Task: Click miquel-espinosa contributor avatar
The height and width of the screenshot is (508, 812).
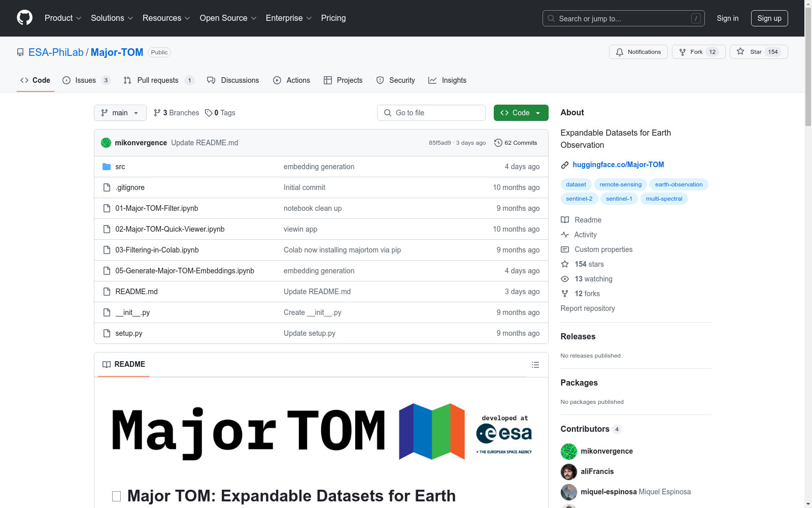Action: [569, 492]
